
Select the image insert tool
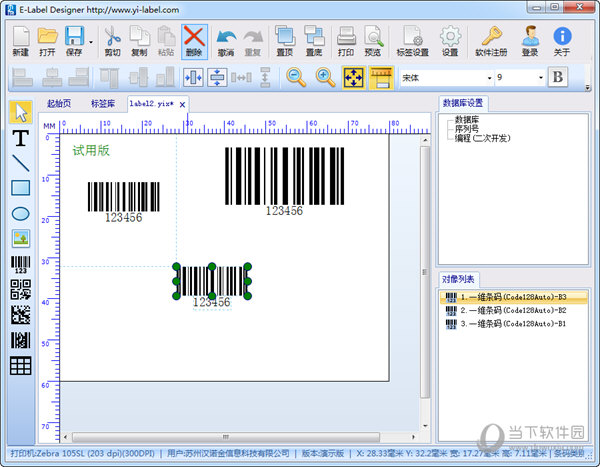click(21, 238)
